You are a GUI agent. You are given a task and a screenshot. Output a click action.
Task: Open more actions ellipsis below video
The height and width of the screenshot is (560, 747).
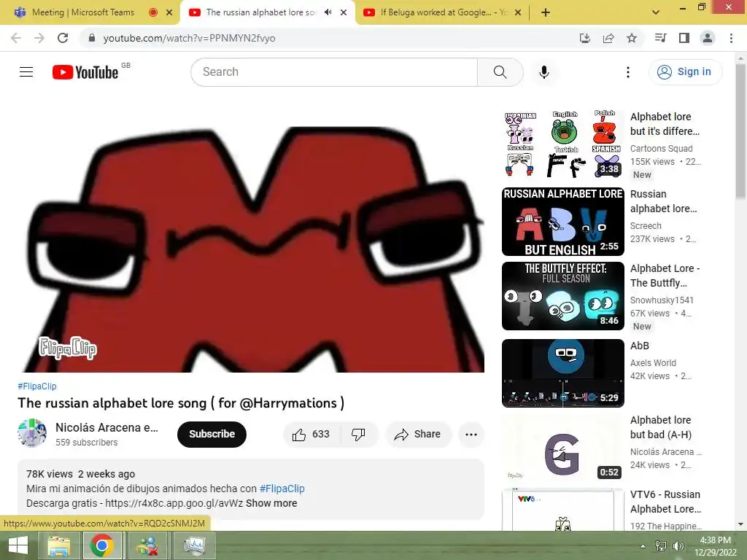pos(471,435)
